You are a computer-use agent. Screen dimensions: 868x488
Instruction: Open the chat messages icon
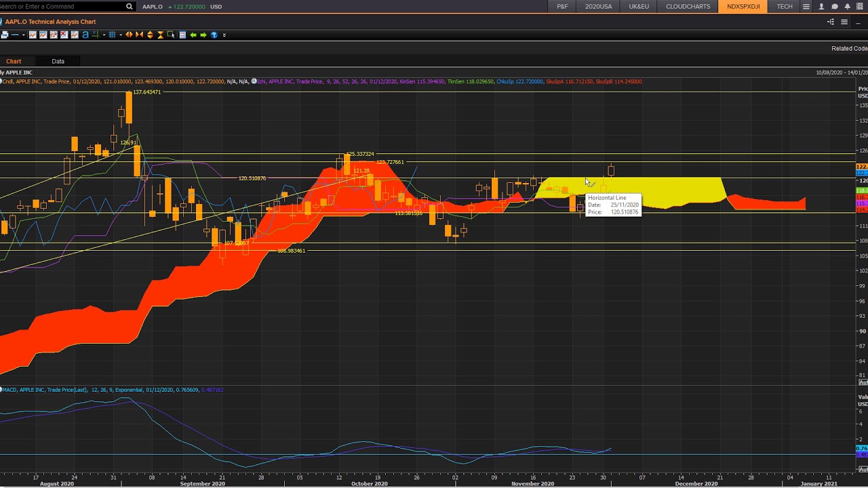[x=834, y=6]
